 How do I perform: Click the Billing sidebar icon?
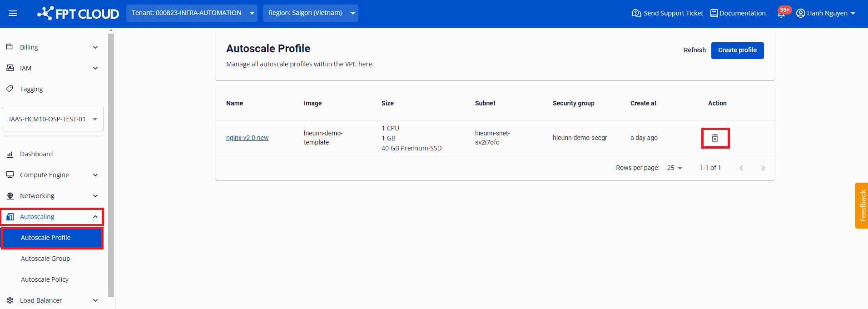(10, 47)
